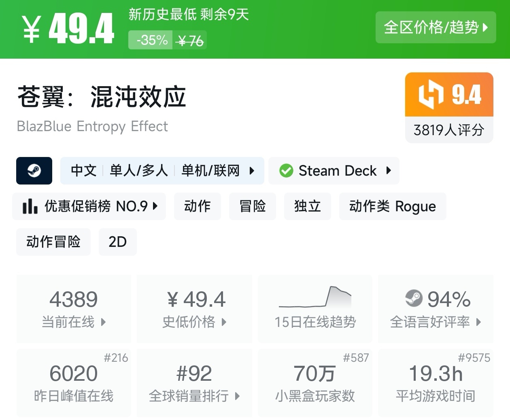This screenshot has width=510, height=420.
Task: Click the Steam logo next to 94%
Action: 414,299
